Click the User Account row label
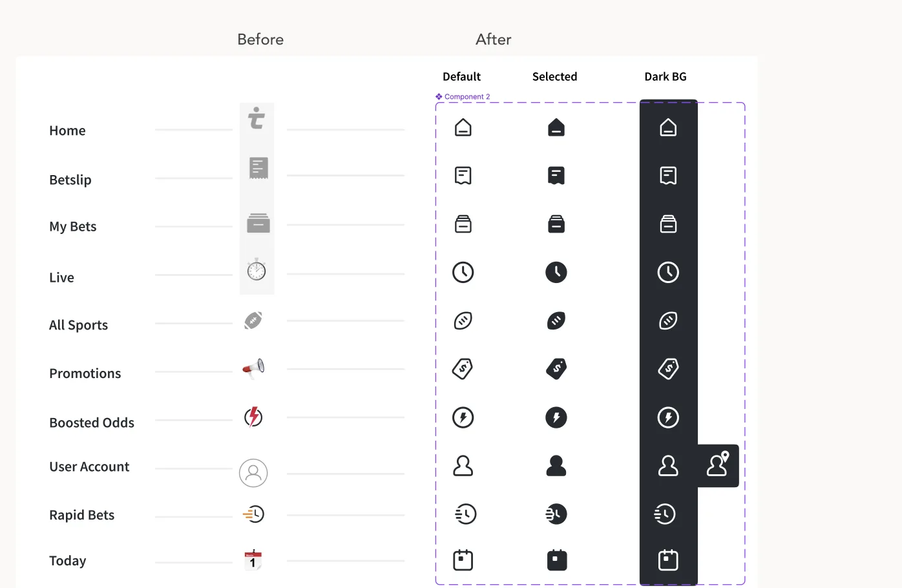The height and width of the screenshot is (588, 902). pyautogui.click(x=89, y=467)
